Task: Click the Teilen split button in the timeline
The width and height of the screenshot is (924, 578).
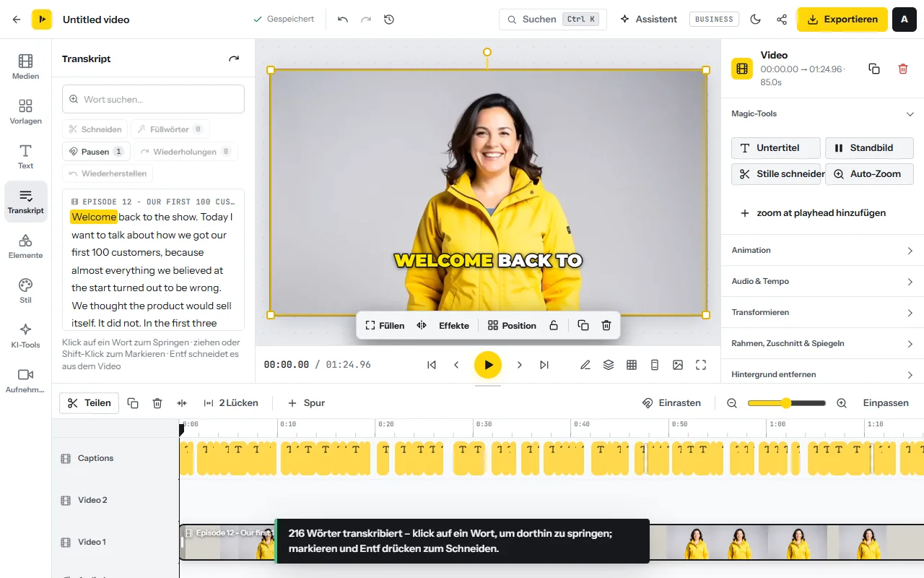Action: point(89,403)
